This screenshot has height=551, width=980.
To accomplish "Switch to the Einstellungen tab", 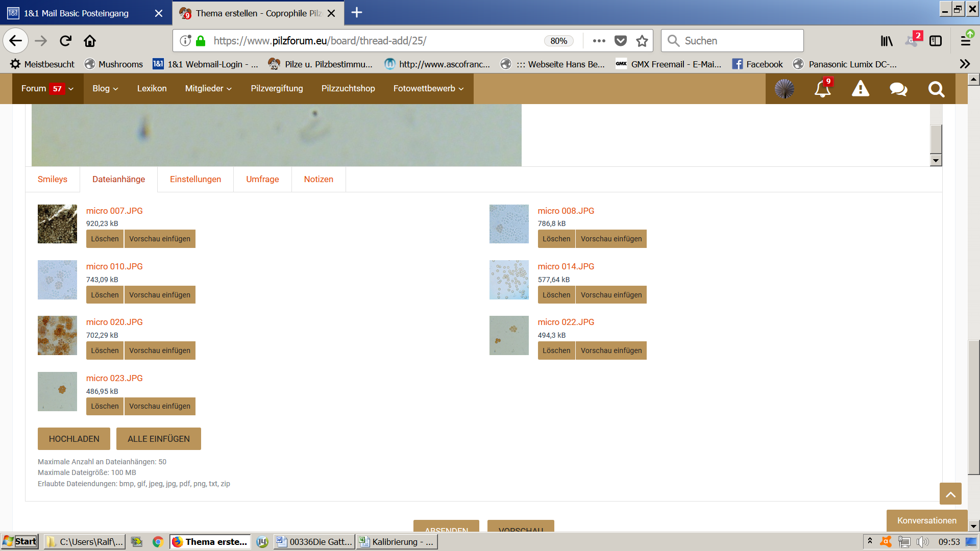I will pos(195,180).
